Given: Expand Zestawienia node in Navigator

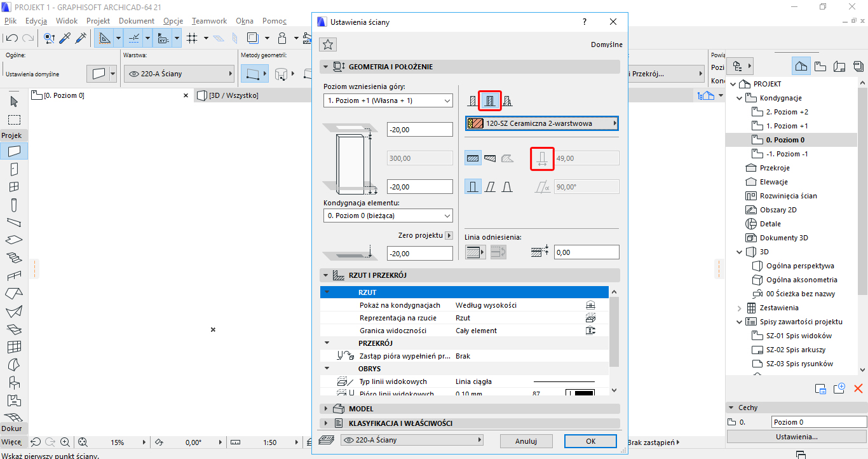Looking at the screenshot, I should (739, 308).
